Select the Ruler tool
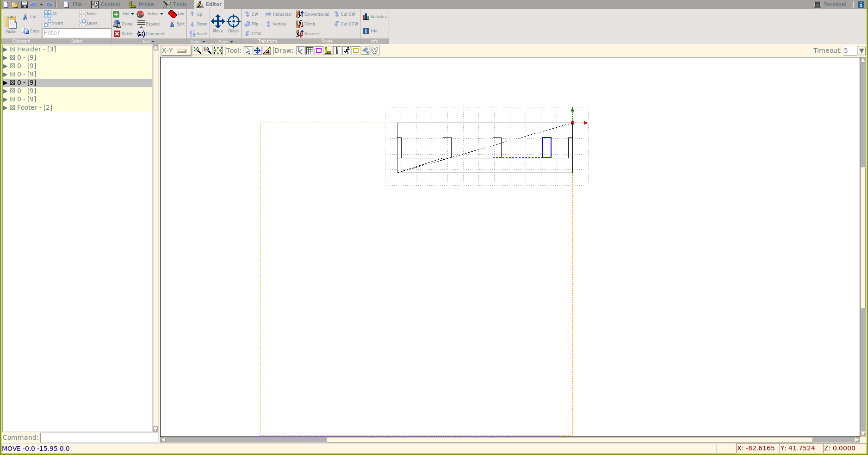The image size is (868, 455). pos(267,50)
